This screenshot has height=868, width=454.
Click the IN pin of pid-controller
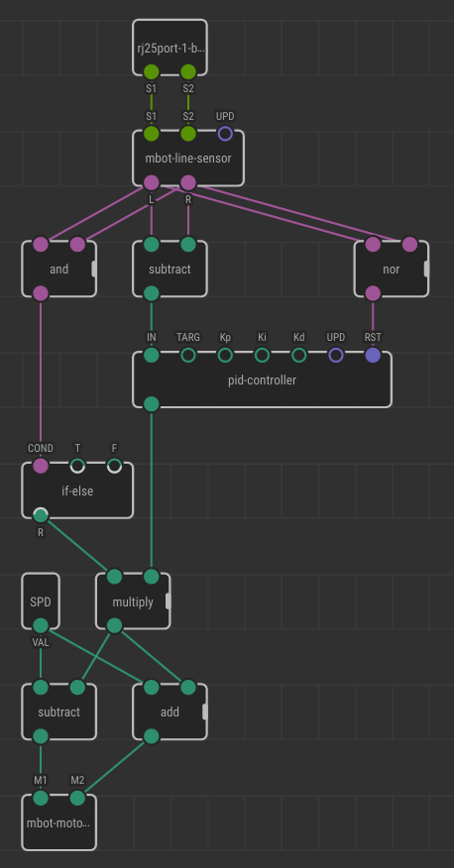pyautogui.click(x=151, y=356)
